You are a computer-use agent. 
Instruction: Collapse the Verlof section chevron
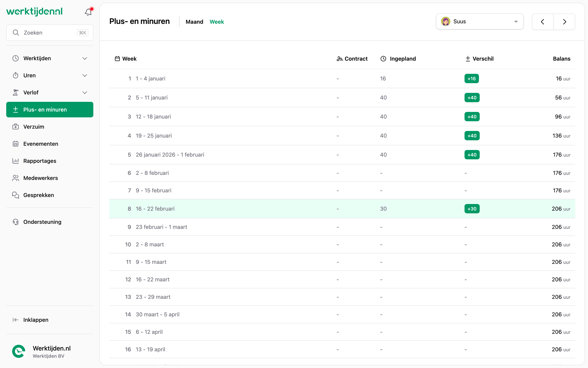point(85,92)
